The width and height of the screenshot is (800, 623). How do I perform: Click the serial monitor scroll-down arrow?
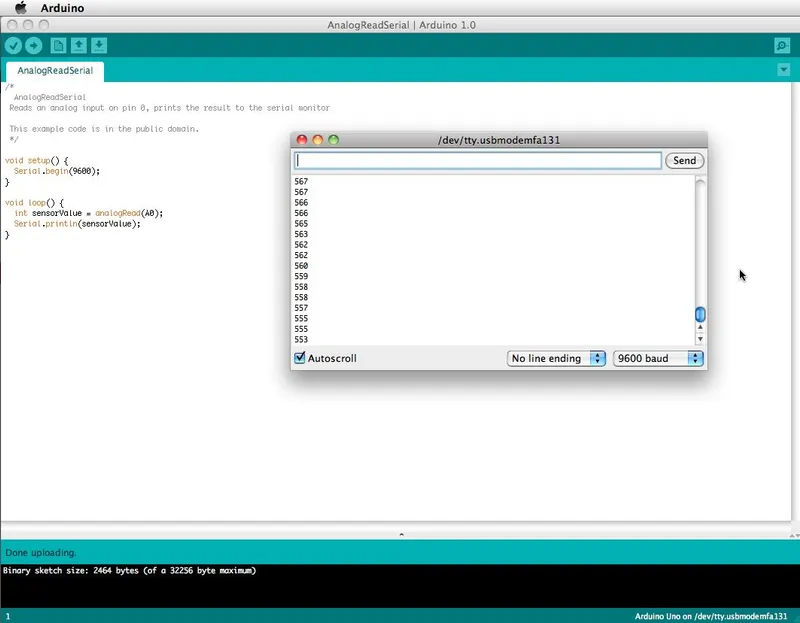tap(700, 338)
